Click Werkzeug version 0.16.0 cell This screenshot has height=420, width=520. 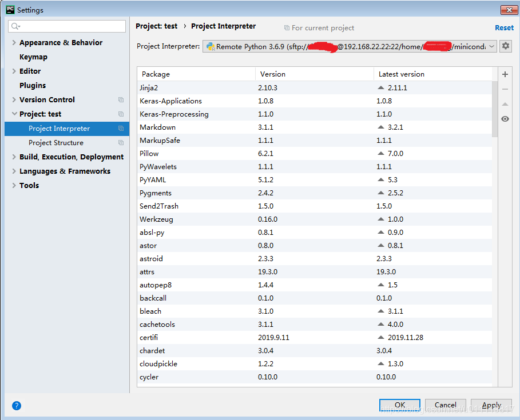pos(268,219)
